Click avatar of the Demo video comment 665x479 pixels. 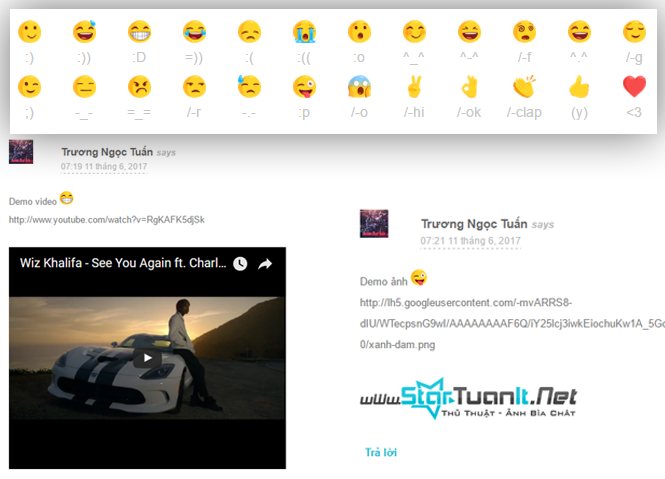pyautogui.click(x=21, y=152)
